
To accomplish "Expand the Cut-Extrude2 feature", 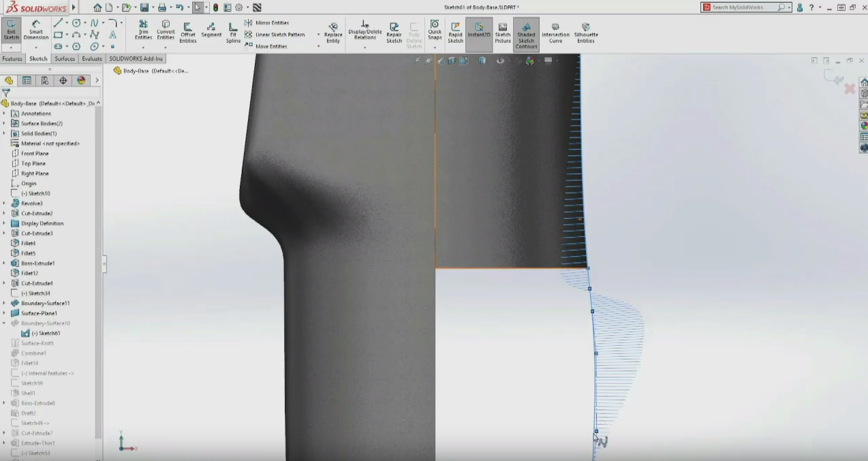I will (4, 213).
